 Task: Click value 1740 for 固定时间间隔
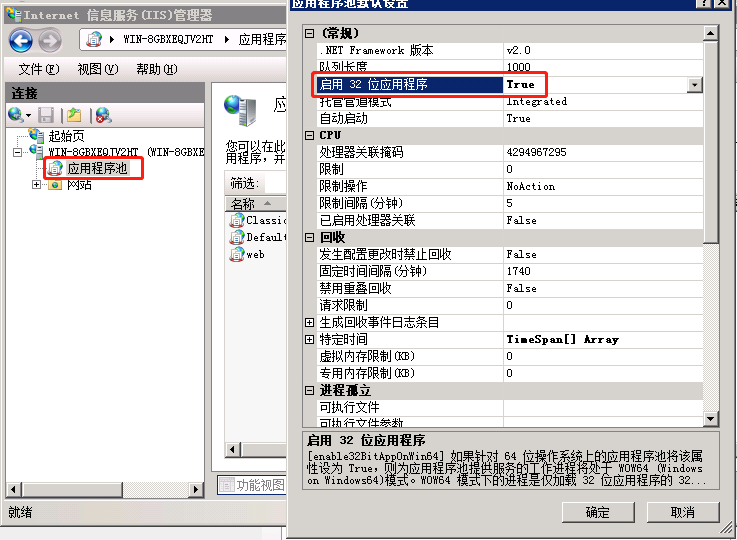518,271
